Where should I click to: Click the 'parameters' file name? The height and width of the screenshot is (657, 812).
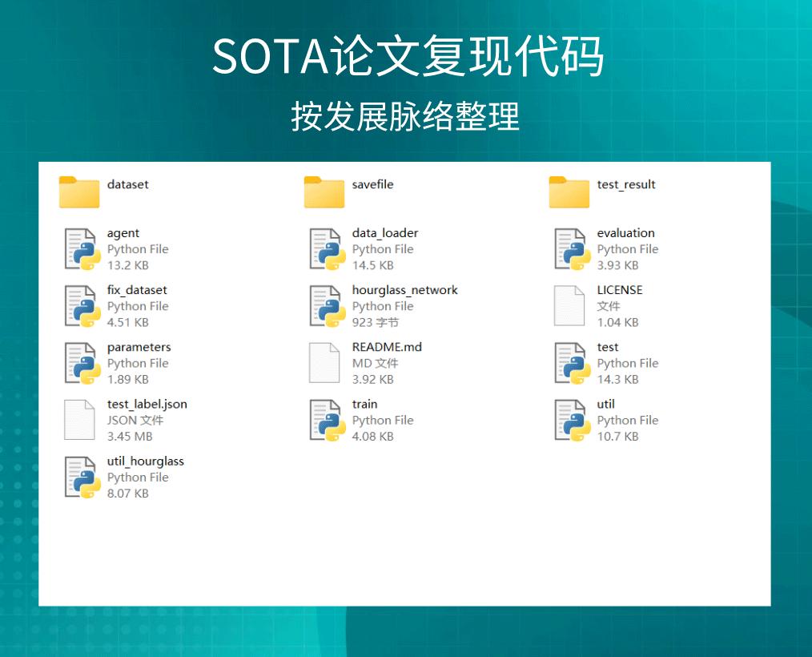point(139,348)
